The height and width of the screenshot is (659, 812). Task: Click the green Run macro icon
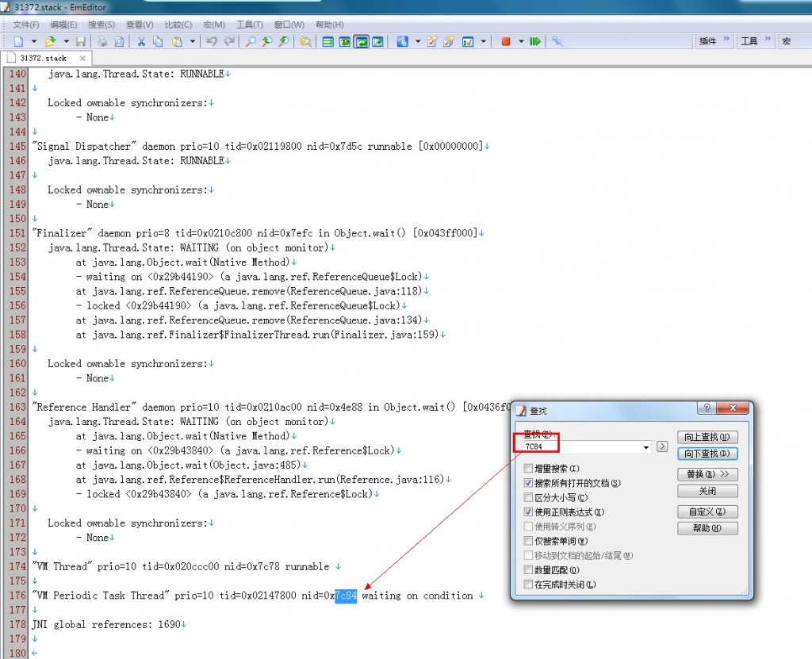click(x=535, y=41)
